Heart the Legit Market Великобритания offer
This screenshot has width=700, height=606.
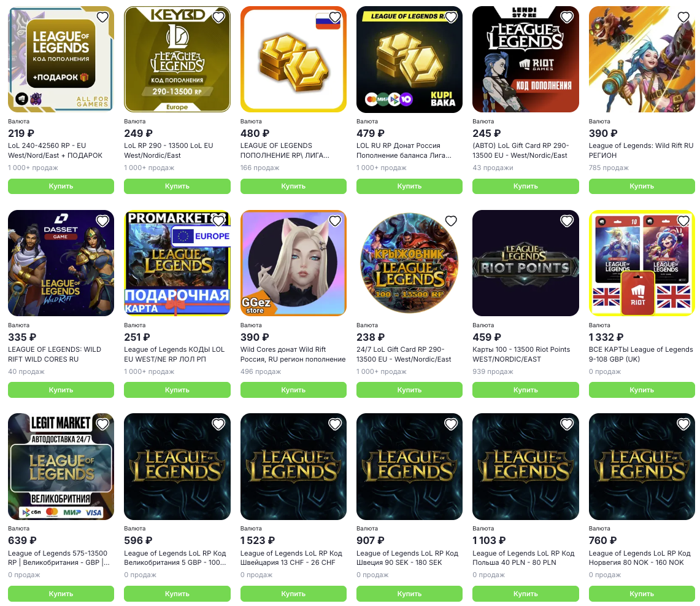click(x=102, y=424)
